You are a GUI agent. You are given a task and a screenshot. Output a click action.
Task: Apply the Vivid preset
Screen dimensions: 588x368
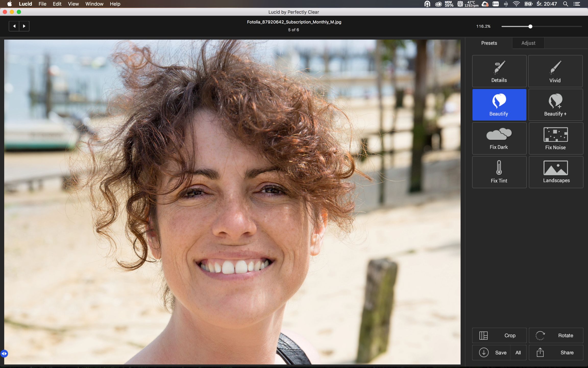point(555,71)
